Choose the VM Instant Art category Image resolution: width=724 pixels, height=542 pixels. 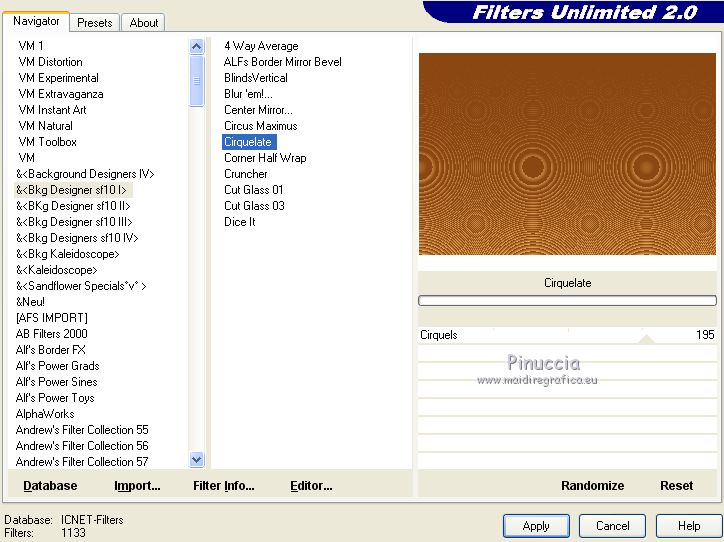[x=52, y=110]
